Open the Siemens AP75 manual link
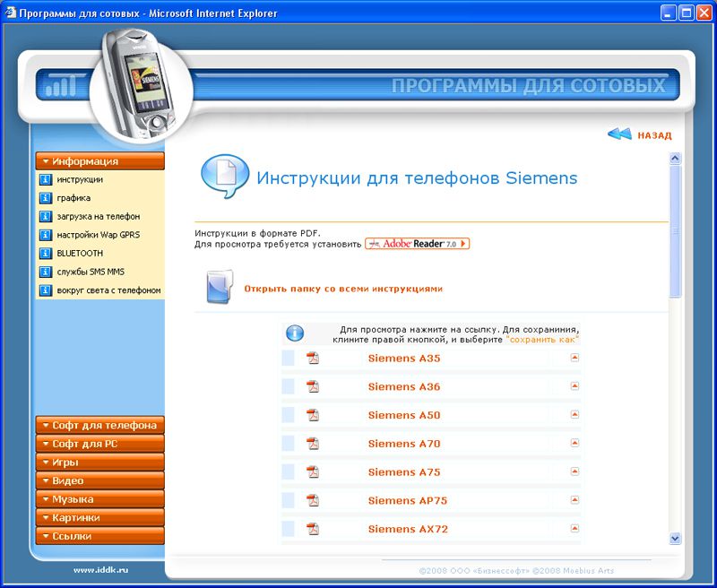The height and width of the screenshot is (588, 717). point(408,500)
